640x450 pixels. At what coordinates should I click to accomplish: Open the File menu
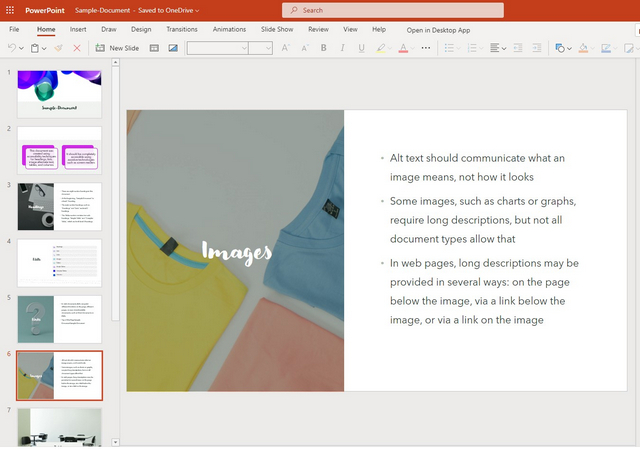[x=14, y=29]
